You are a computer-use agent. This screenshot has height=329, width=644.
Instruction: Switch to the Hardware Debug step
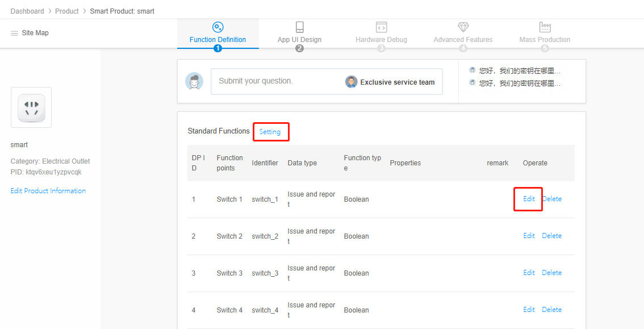tap(381, 40)
